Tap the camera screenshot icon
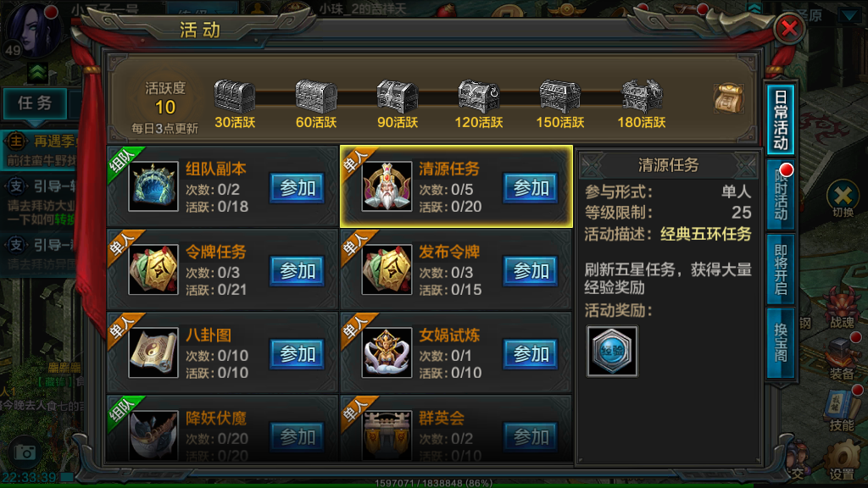The image size is (868, 488). (x=25, y=452)
